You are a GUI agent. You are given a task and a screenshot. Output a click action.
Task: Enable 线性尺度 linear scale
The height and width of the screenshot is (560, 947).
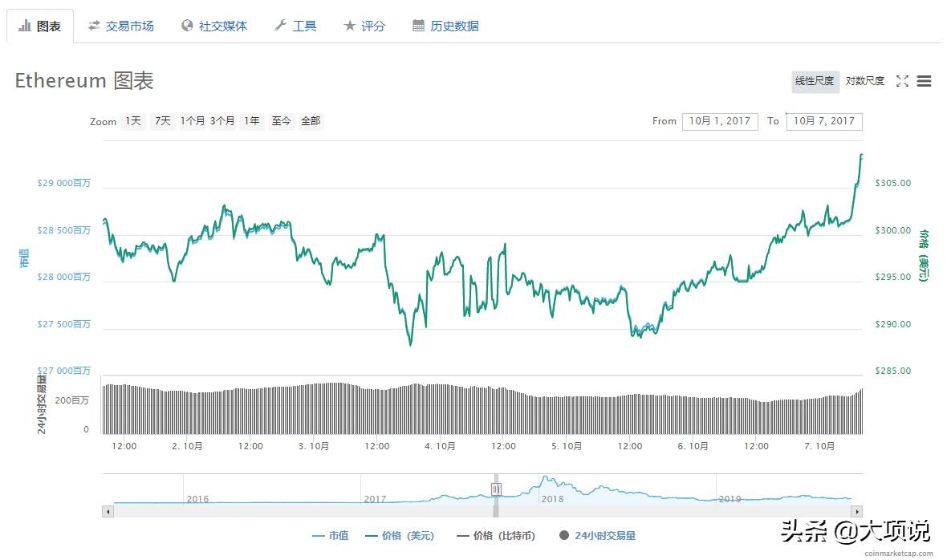click(x=815, y=81)
